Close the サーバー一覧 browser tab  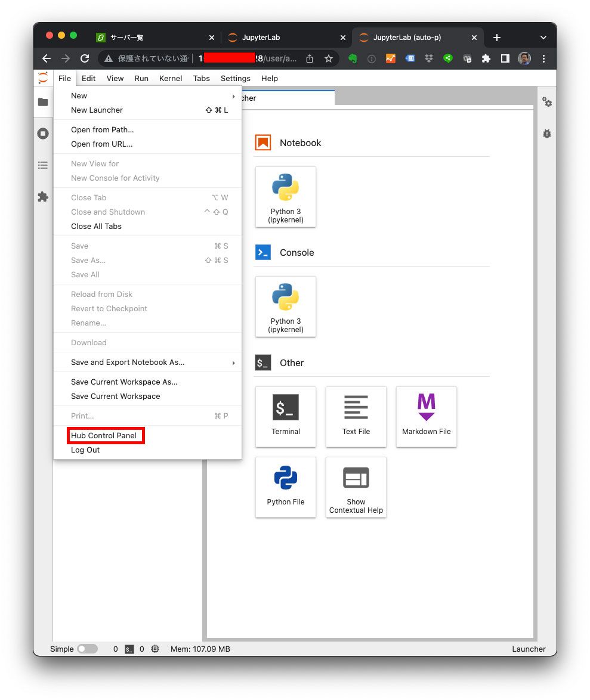click(x=212, y=38)
